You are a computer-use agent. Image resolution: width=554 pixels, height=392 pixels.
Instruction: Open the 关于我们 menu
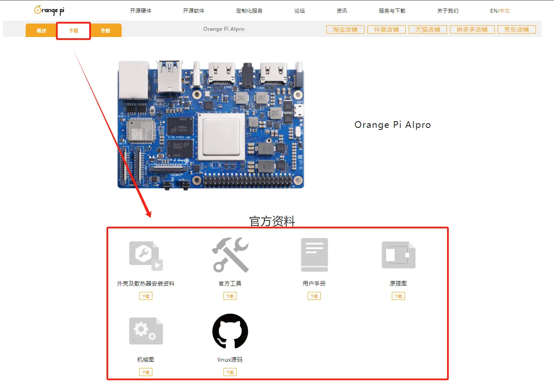tap(448, 11)
